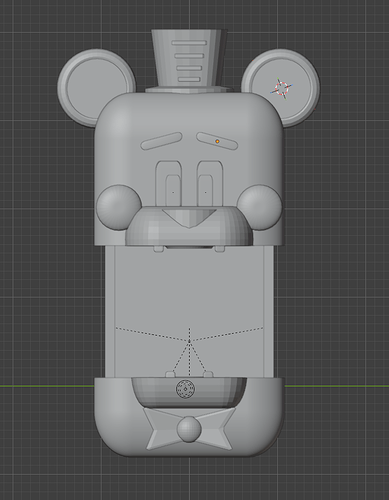Click the left eye socket

click(169, 183)
